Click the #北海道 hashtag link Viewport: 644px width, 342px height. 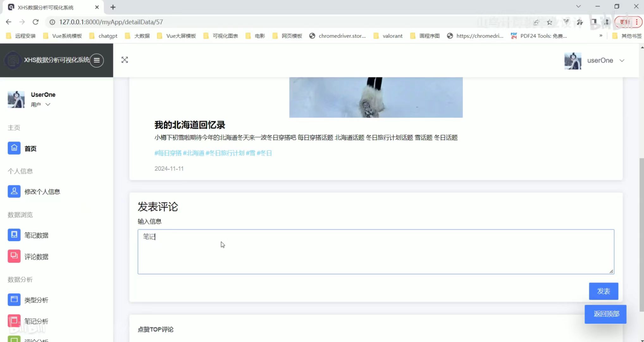pyautogui.click(x=194, y=153)
